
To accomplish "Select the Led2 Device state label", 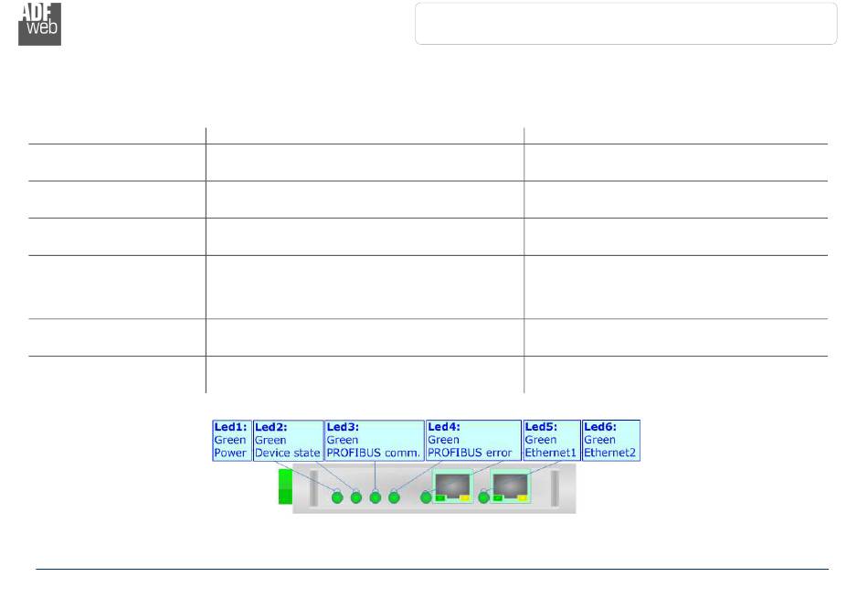I will 288,440.
